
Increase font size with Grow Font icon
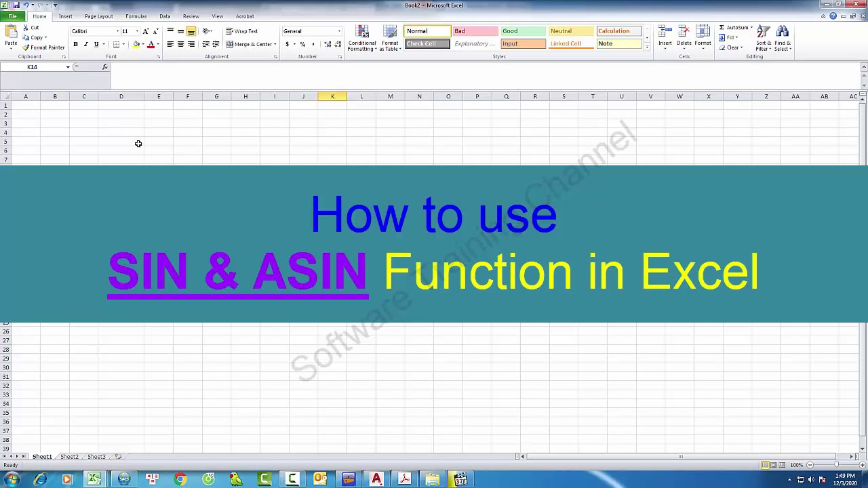click(x=145, y=31)
